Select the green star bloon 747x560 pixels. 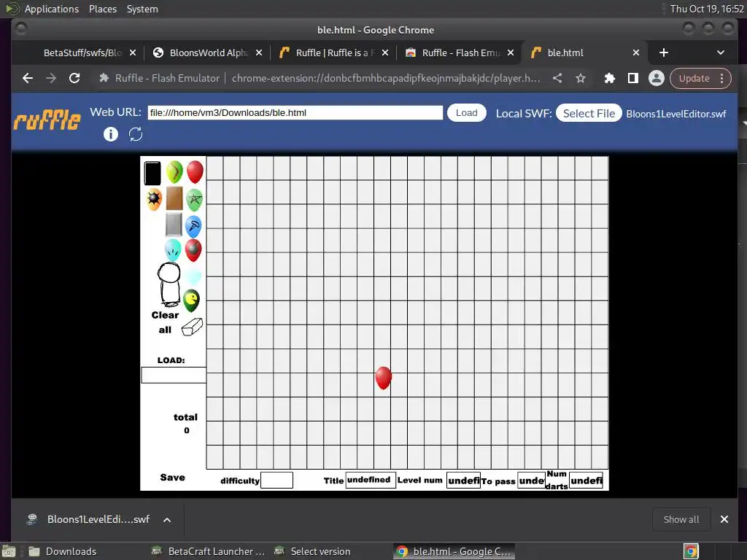194,200
